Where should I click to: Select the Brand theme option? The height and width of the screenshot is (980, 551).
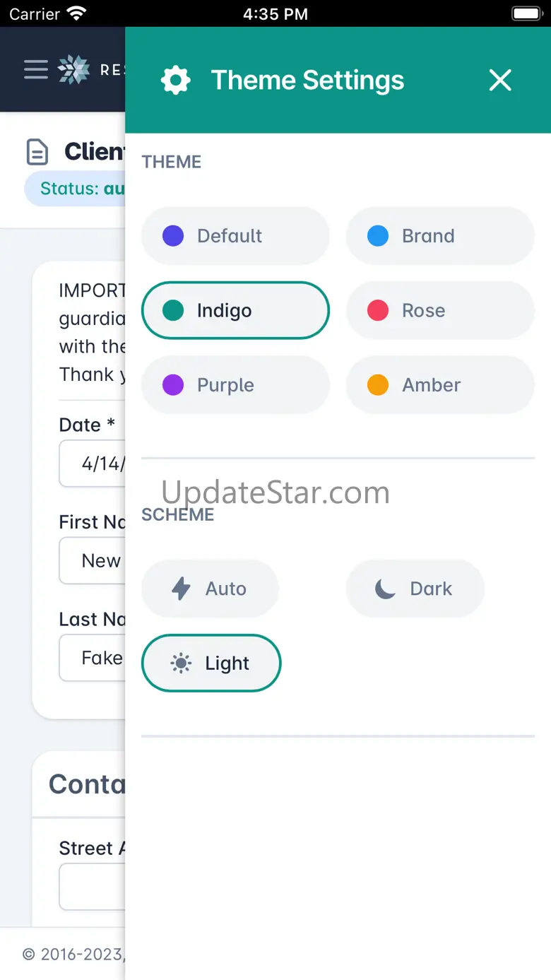(440, 236)
